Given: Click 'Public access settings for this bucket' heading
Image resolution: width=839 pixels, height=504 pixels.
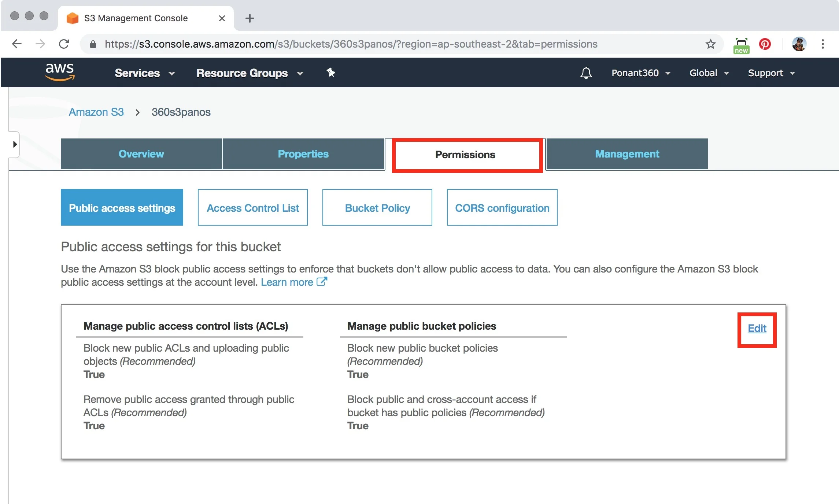Looking at the screenshot, I should (171, 247).
